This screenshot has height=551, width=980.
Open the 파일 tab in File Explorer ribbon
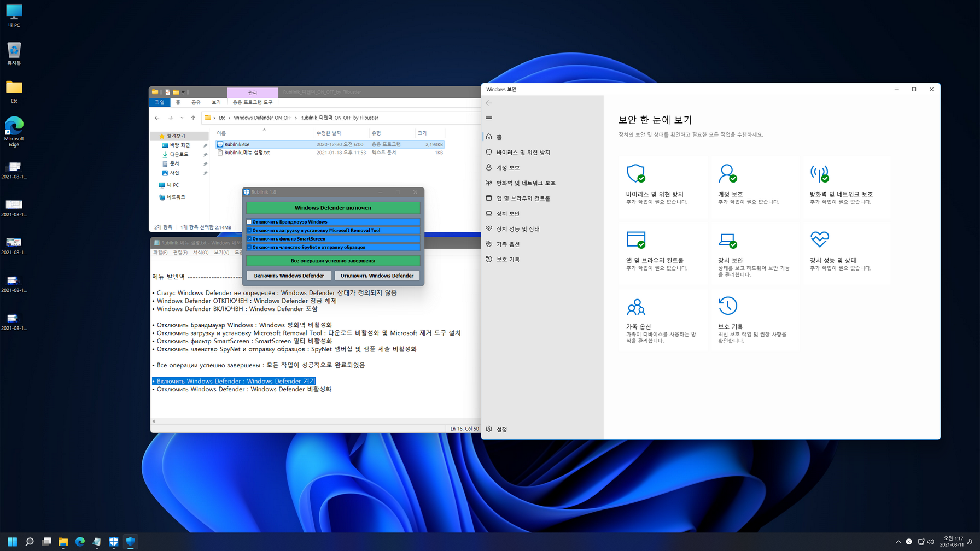tap(159, 102)
